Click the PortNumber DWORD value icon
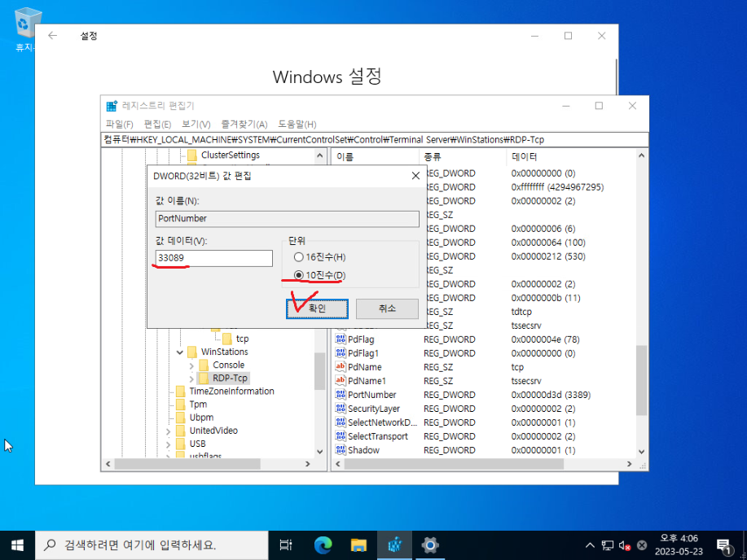 341,395
